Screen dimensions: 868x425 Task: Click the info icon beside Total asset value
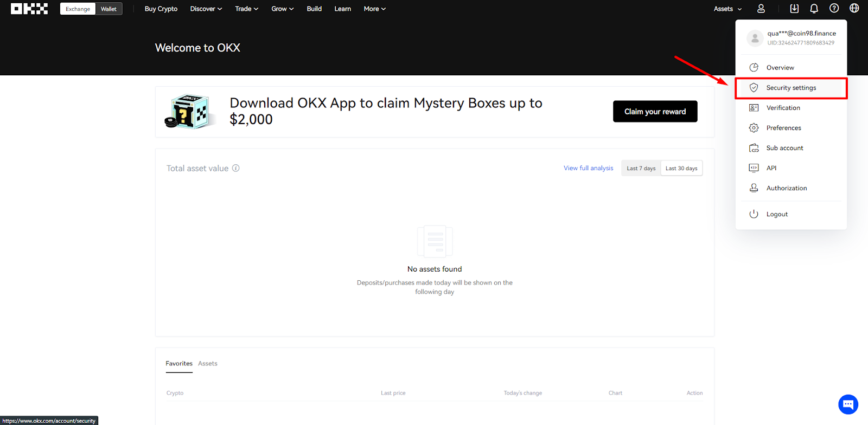pyautogui.click(x=236, y=168)
